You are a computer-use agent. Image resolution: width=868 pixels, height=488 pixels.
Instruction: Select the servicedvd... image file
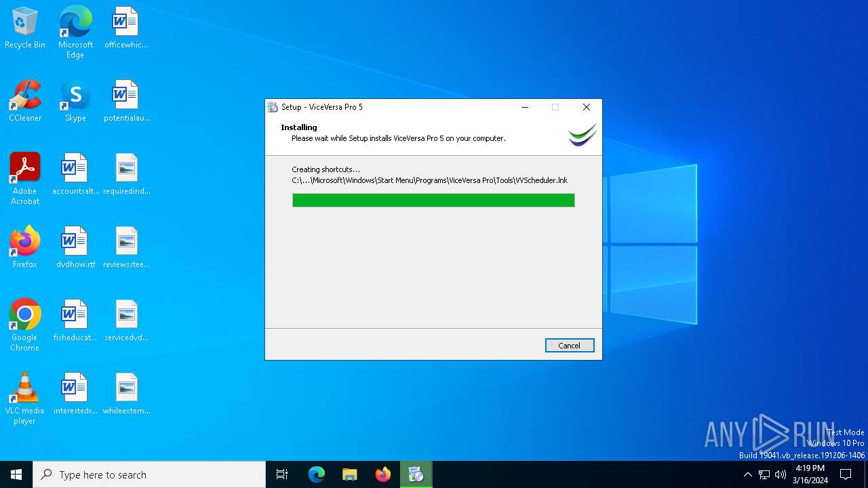click(x=127, y=321)
